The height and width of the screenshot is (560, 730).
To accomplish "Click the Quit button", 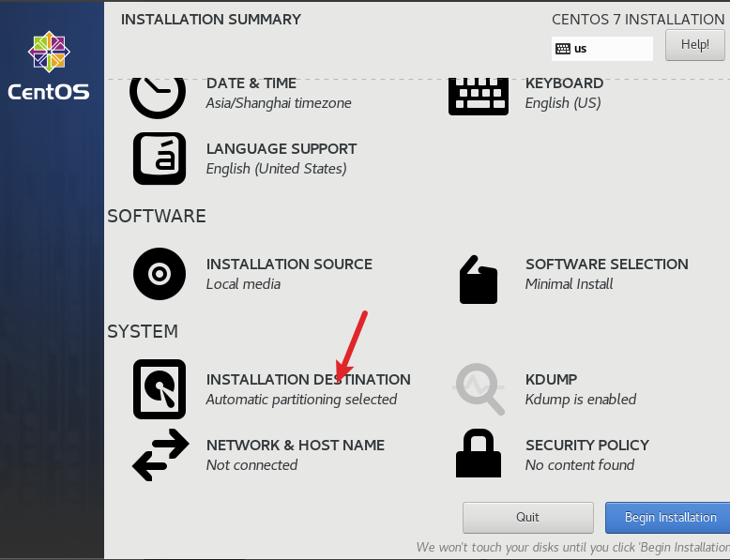I will coord(528,517).
